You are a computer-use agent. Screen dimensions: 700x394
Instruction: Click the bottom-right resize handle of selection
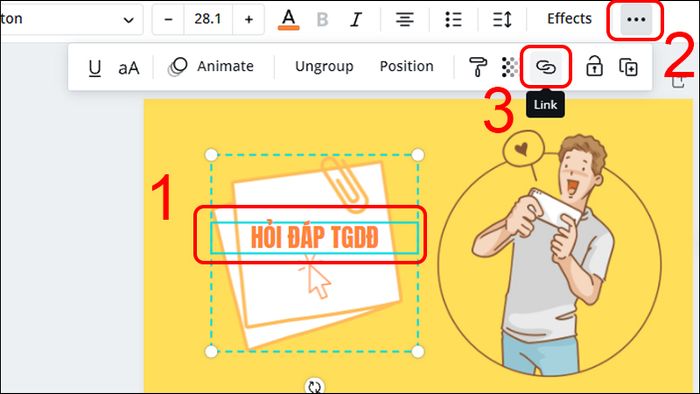pyautogui.click(x=417, y=352)
